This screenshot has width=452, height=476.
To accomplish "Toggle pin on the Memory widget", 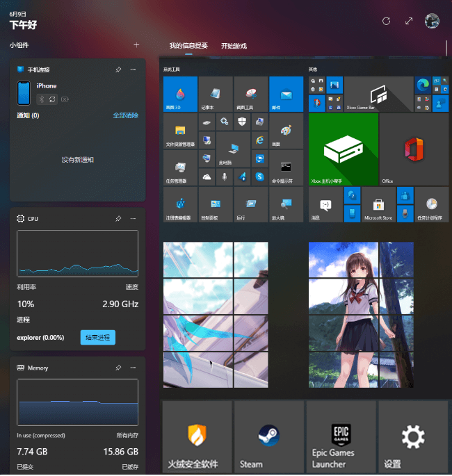I will tap(118, 368).
